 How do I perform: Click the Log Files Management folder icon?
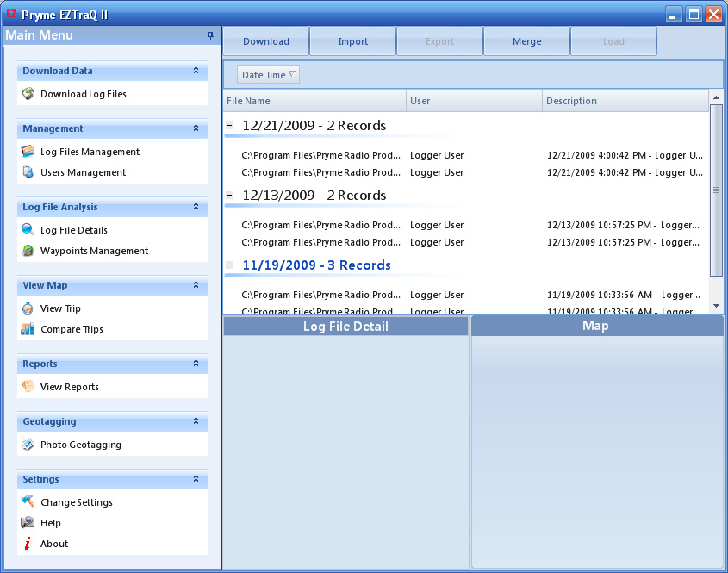click(x=28, y=152)
